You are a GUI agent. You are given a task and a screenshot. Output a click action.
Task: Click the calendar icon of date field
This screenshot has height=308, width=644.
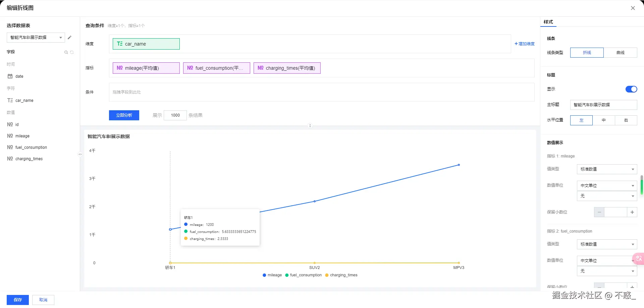coord(10,76)
